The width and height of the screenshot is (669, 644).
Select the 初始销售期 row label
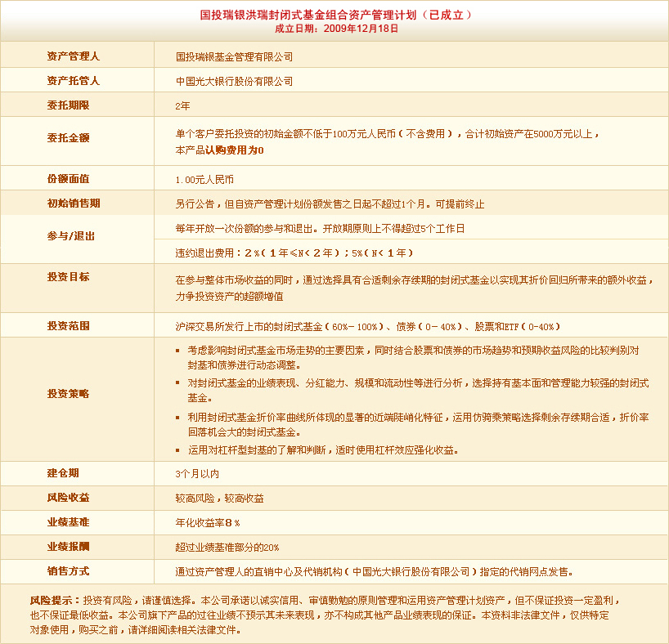click(x=73, y=203)
